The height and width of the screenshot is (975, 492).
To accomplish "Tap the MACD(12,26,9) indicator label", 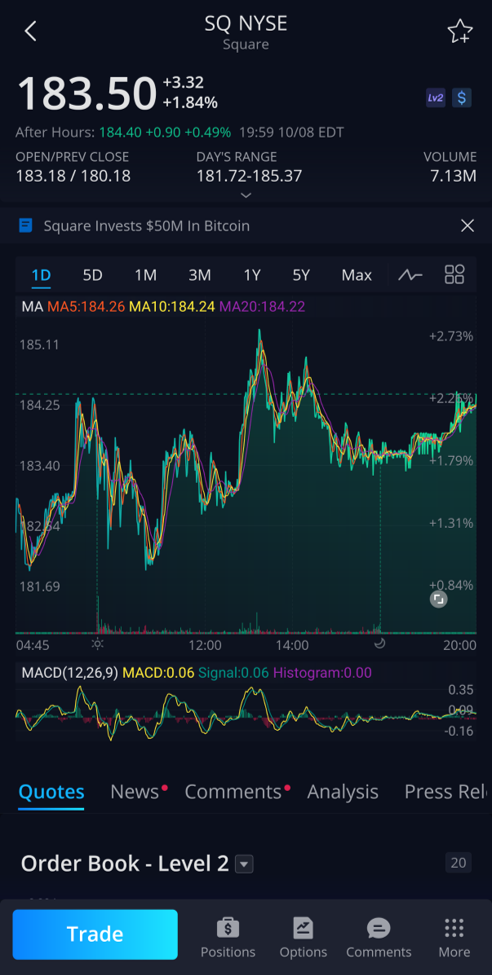I will (x=70, y=673).
